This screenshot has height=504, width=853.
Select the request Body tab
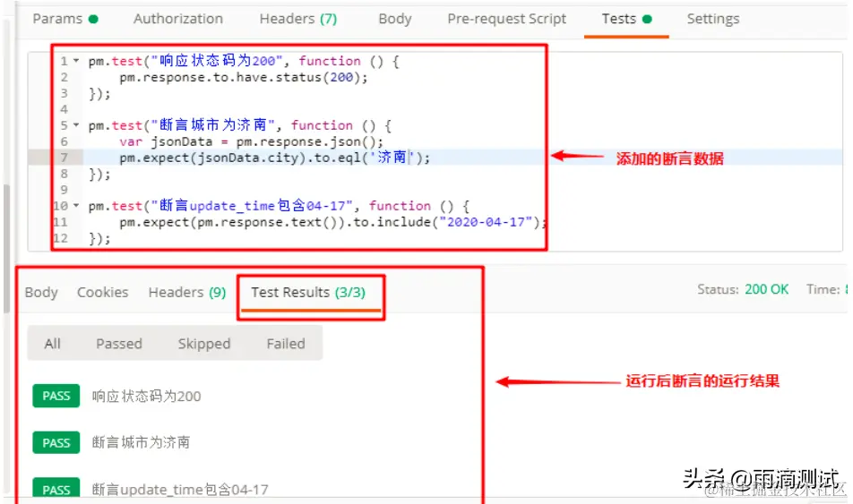click(x=395, y=19)
